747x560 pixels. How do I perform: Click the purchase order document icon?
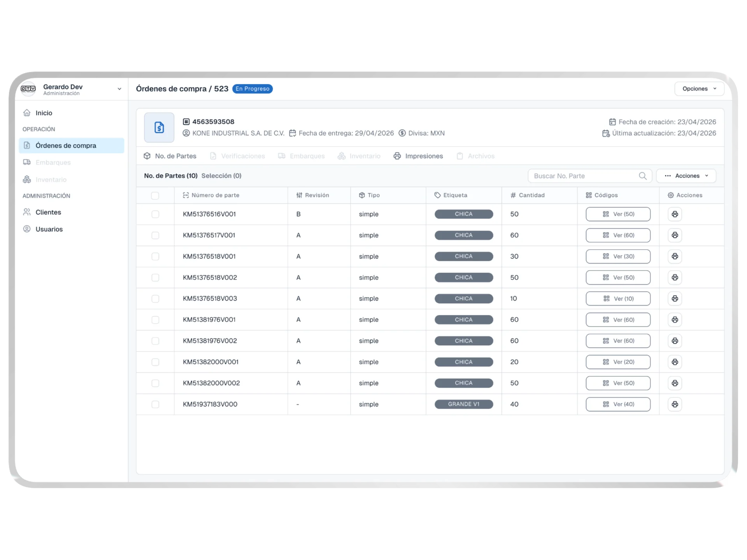pos(159,128)
